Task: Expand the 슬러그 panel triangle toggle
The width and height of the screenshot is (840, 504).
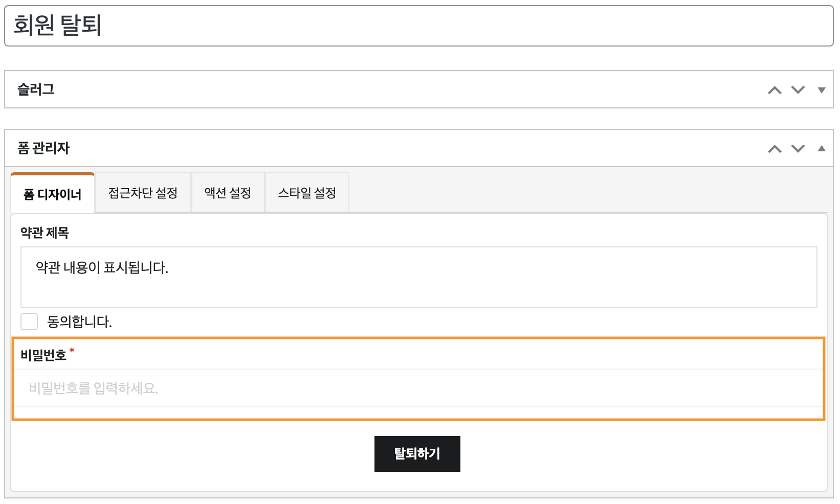Action: (822, 90)
